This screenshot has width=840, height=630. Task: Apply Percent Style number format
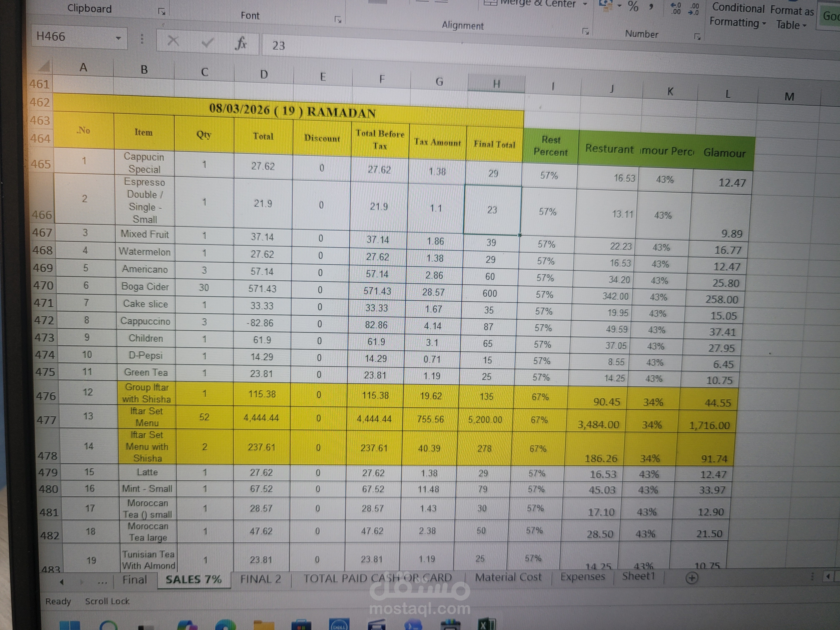tap(633, 6)
